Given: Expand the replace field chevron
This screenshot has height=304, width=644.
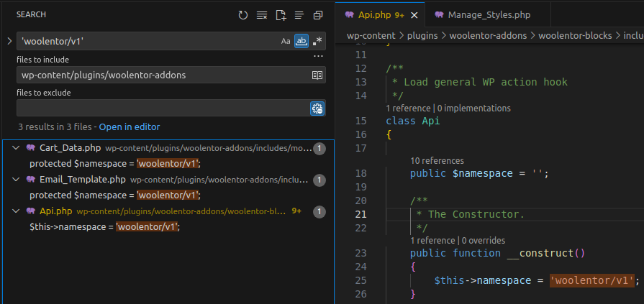Looking at the screenshot, I should tap(9, 41).
